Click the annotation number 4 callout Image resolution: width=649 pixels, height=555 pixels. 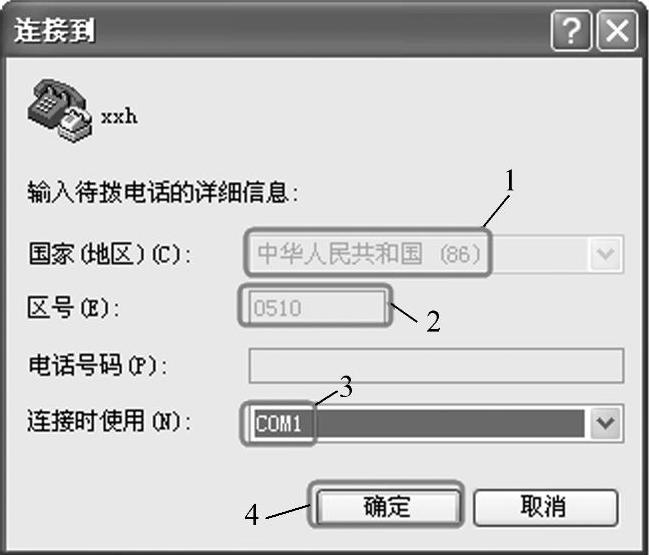pos(252,515)
